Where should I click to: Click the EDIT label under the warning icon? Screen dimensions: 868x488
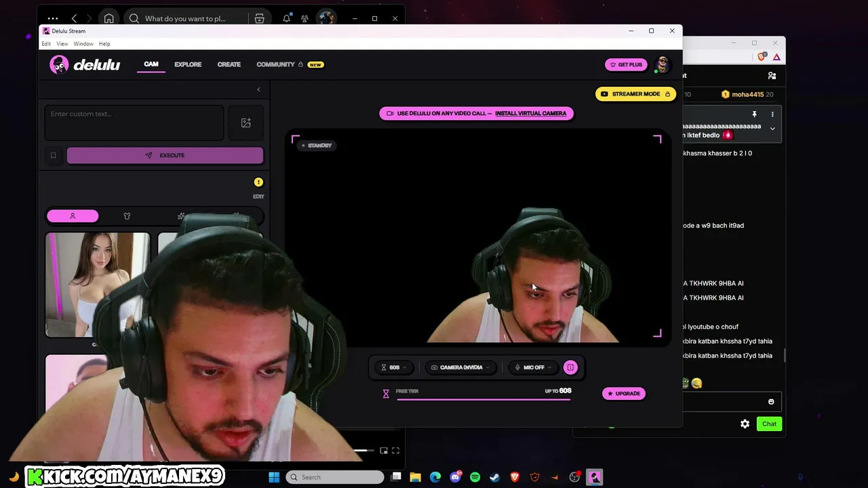click(x=258, y=197)
